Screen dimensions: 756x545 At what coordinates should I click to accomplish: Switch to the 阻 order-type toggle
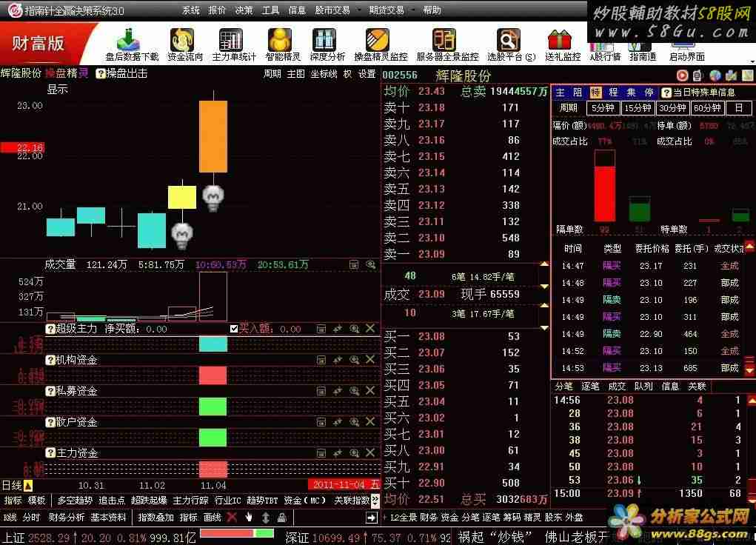point(577,92)
